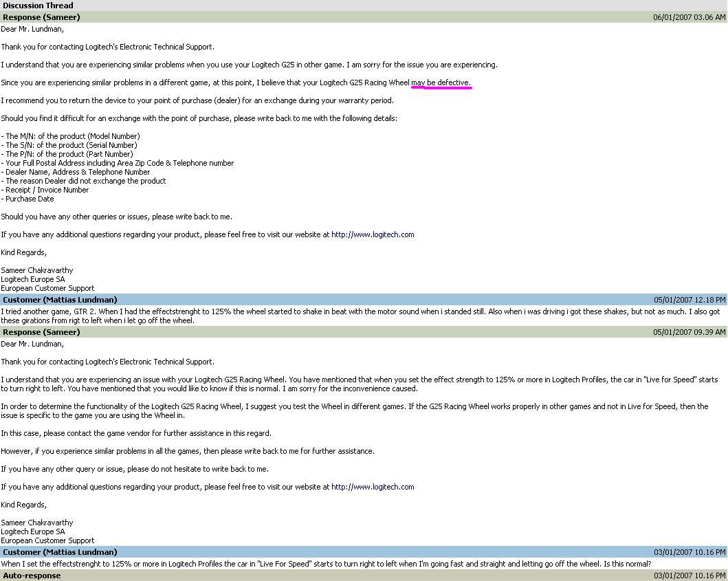The width and height of the screenshot is (728, 581).
Task: Select the Response (Sameer) header dated 05/01/2007
Action: (x=364, y=332)
